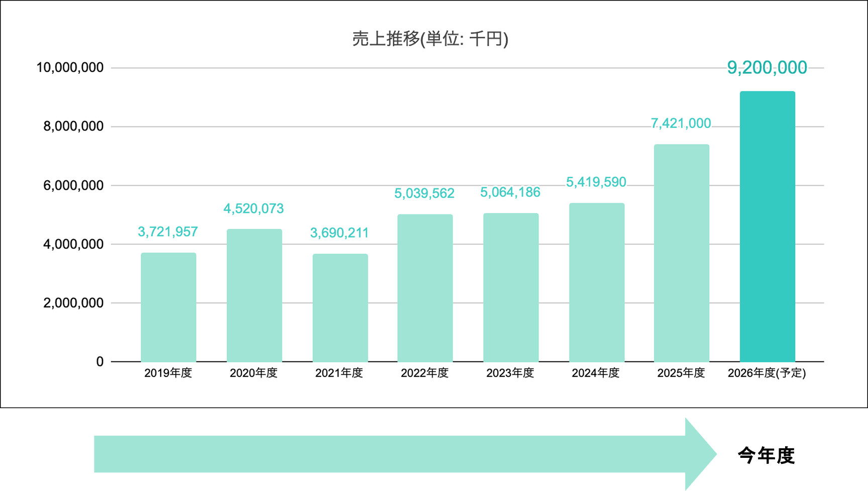Click the 2026年度(予定) axis label
The height and width of the screenshot is (491, 868).
click(x=767, y=373)
